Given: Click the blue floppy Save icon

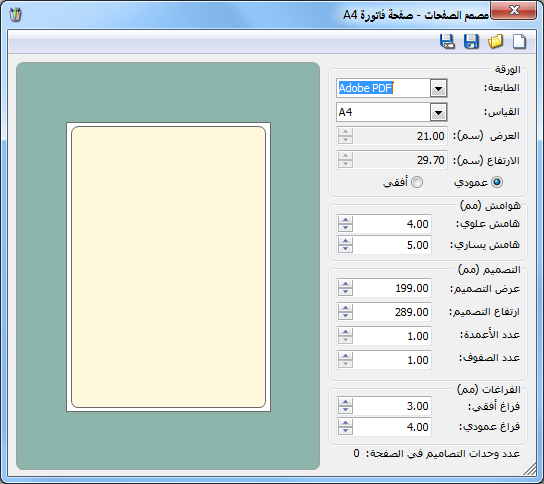Looking at the screenshot, I should 471,42.
